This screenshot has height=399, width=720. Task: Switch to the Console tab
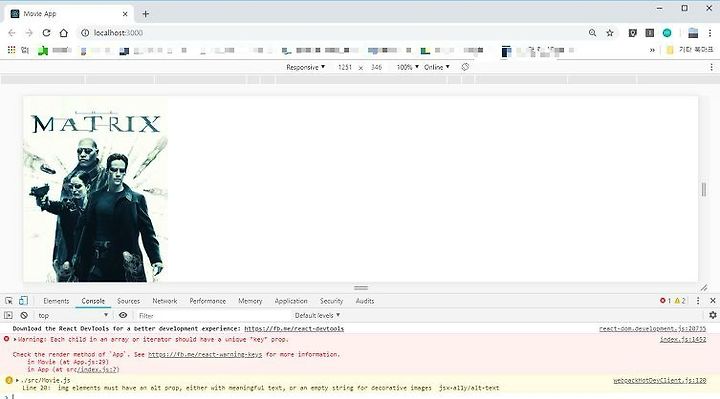(93, 301)
